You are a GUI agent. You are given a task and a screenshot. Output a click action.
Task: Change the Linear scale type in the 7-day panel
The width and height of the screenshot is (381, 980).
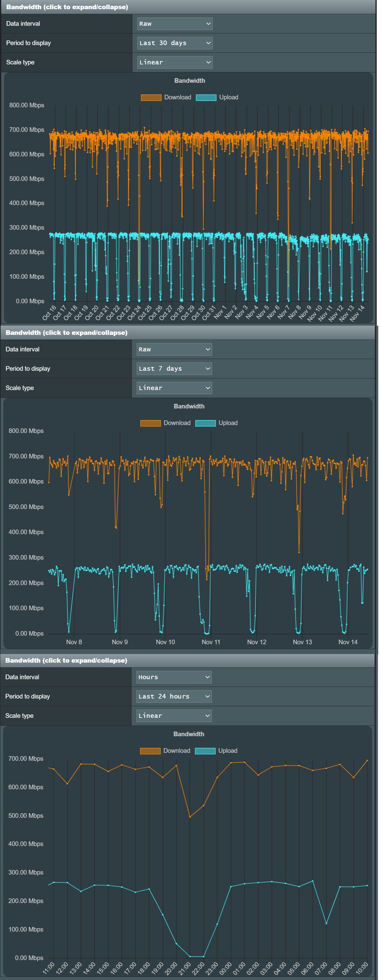[174, 388]
